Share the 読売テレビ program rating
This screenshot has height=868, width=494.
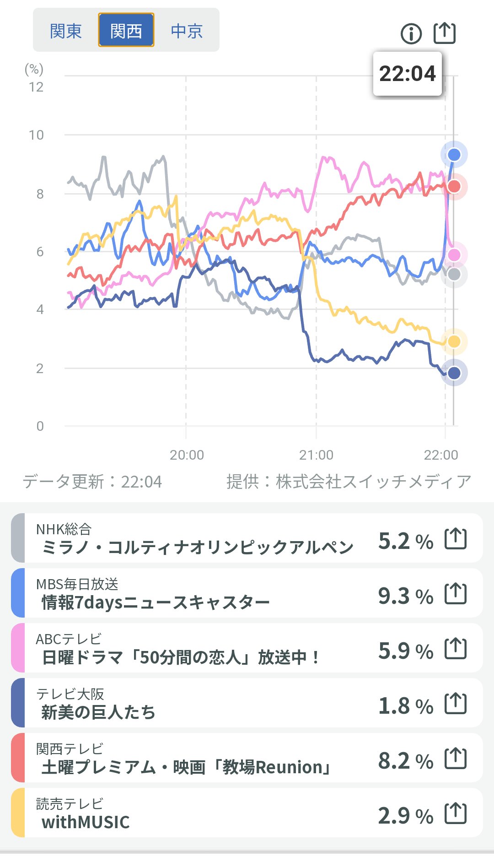click(456, 813)
